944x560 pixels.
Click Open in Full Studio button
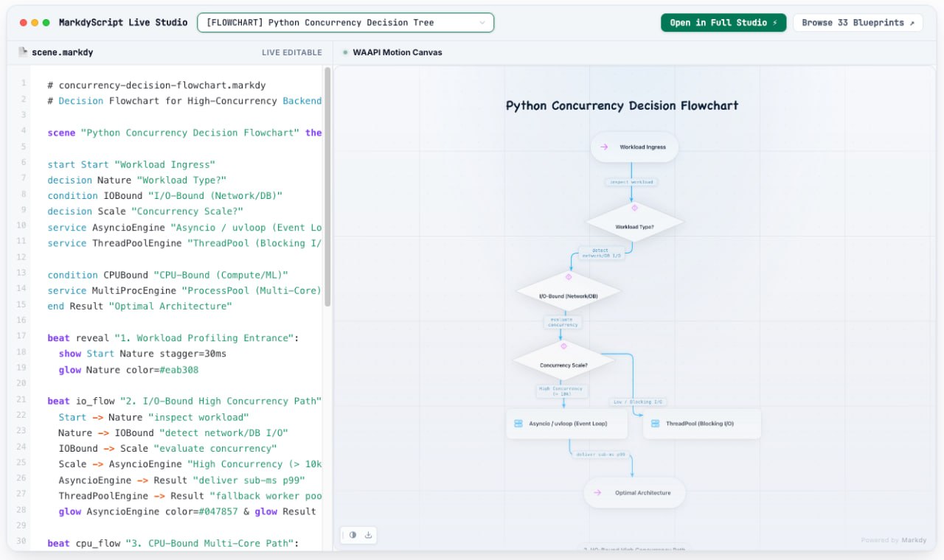(723, 23)
